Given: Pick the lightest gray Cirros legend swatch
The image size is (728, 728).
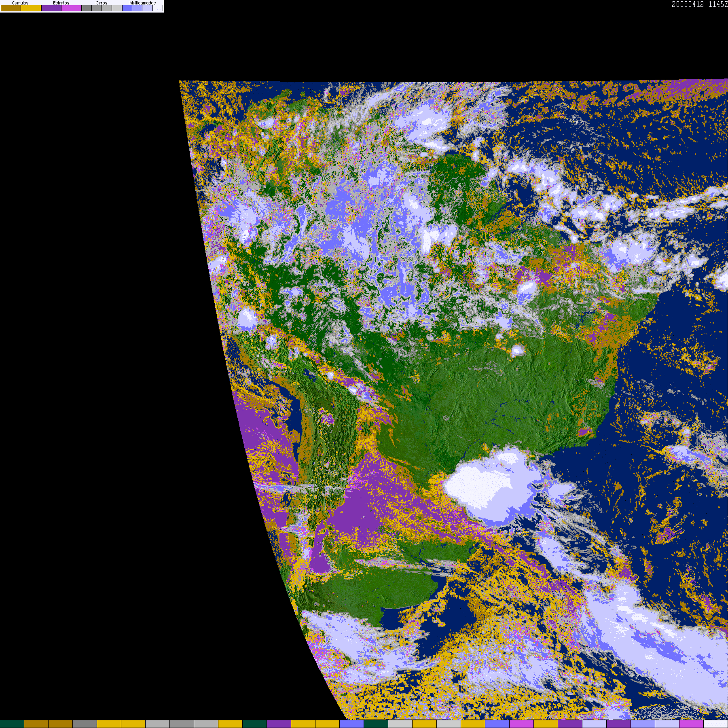Looking at the screenshot, I should click(x=117, y=8).
